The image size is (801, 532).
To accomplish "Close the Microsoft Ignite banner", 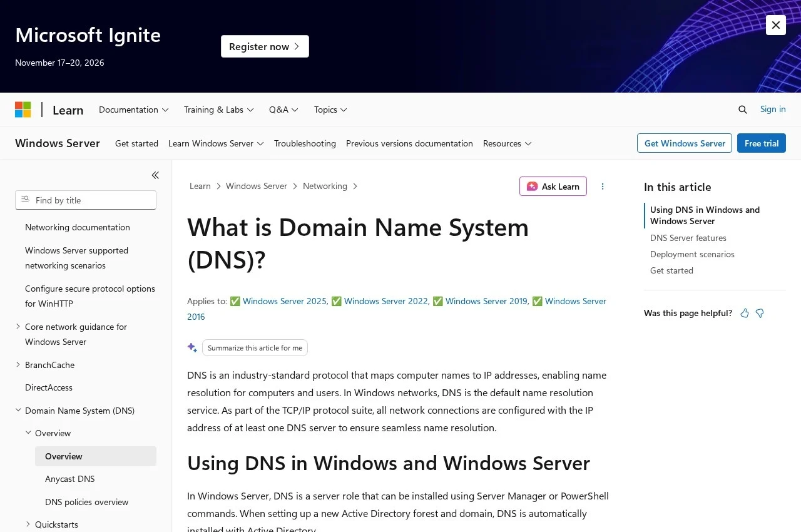I will click(776, 25).
